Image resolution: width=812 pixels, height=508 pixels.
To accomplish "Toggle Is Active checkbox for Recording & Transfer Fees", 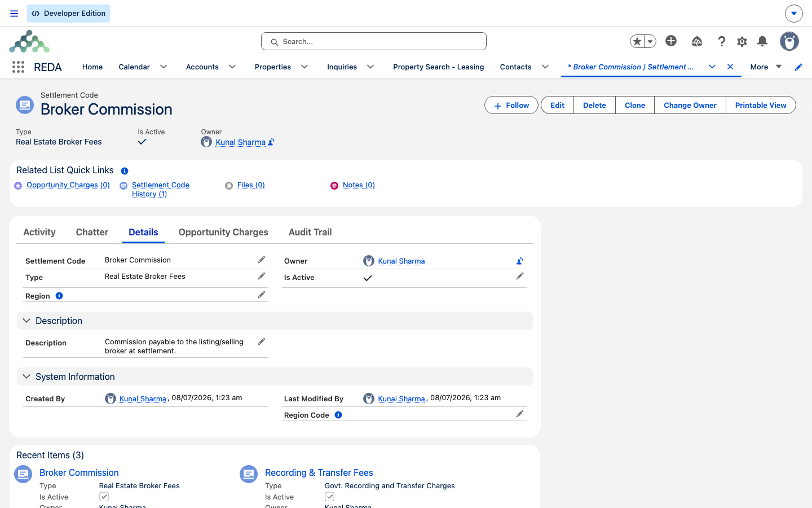I will tap(329, 497).
